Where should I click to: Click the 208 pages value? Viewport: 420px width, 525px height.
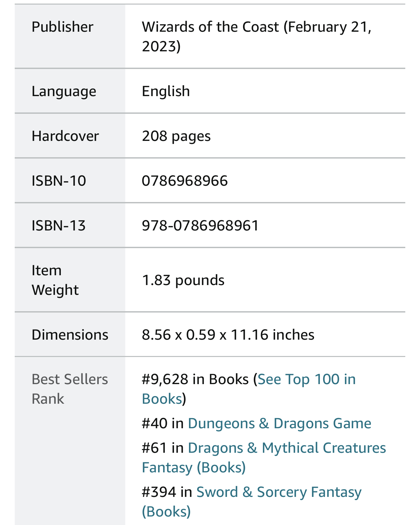tap(176, 136)
